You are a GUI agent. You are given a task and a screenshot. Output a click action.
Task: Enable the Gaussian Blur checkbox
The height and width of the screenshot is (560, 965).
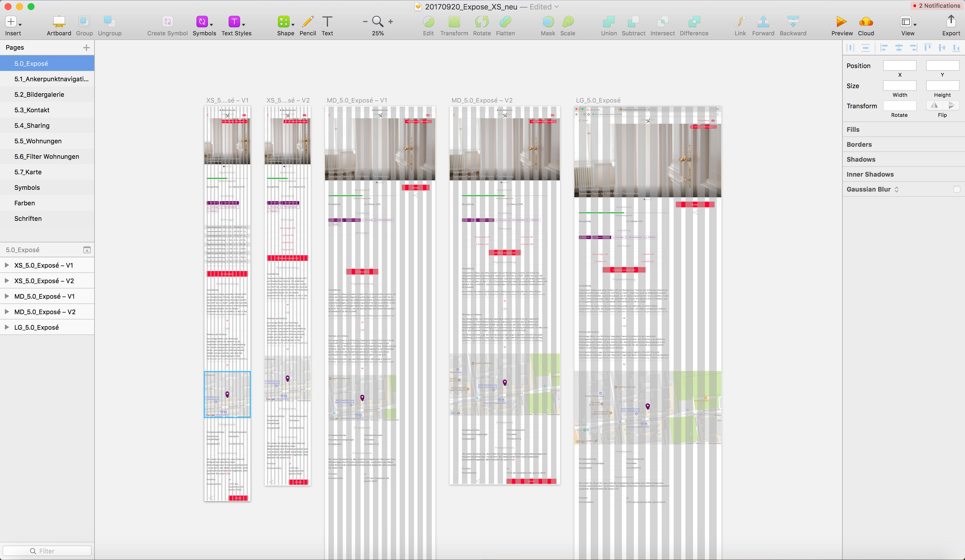tap(957, 189)
